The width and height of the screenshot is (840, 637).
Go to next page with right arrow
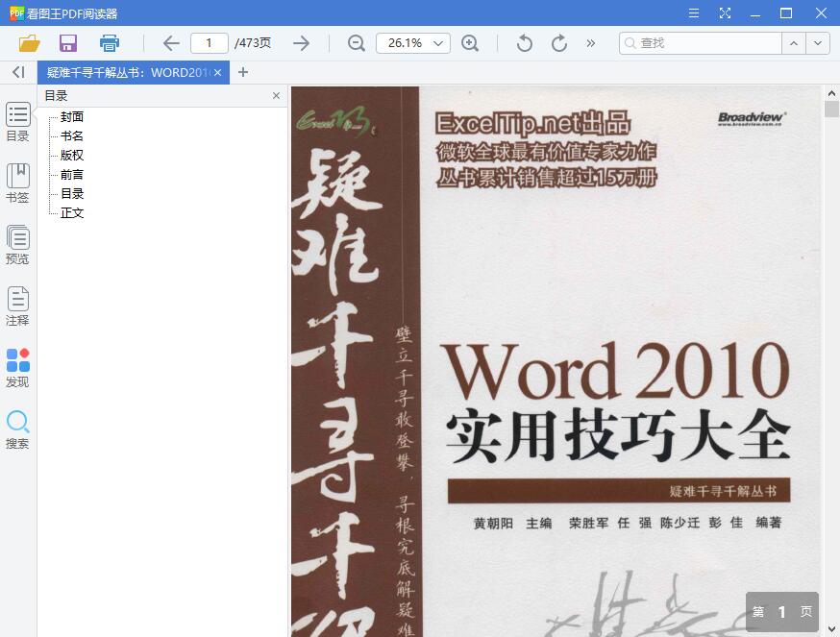pyautogui.click(x=302, y=43)
